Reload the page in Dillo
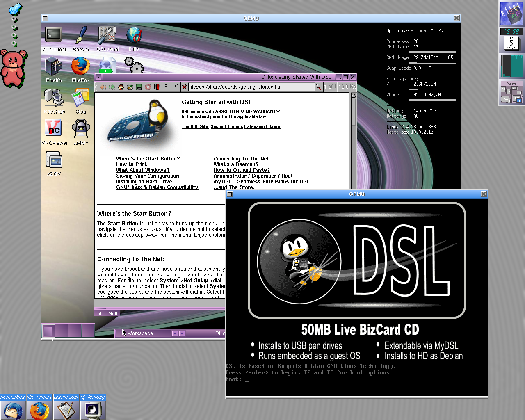525x420 pixels. pyautogui.click(x=130, y=87)
